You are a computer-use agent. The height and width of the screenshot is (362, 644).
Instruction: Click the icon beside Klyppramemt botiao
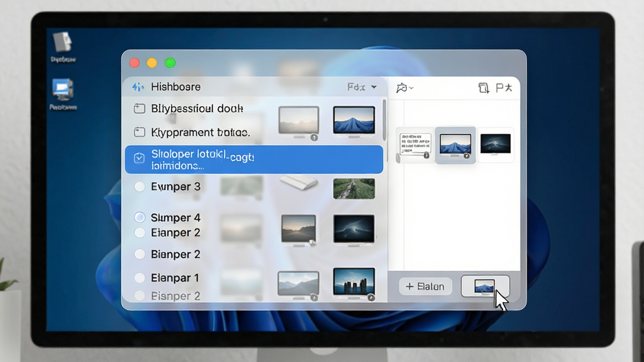click(x=140, y=132)
